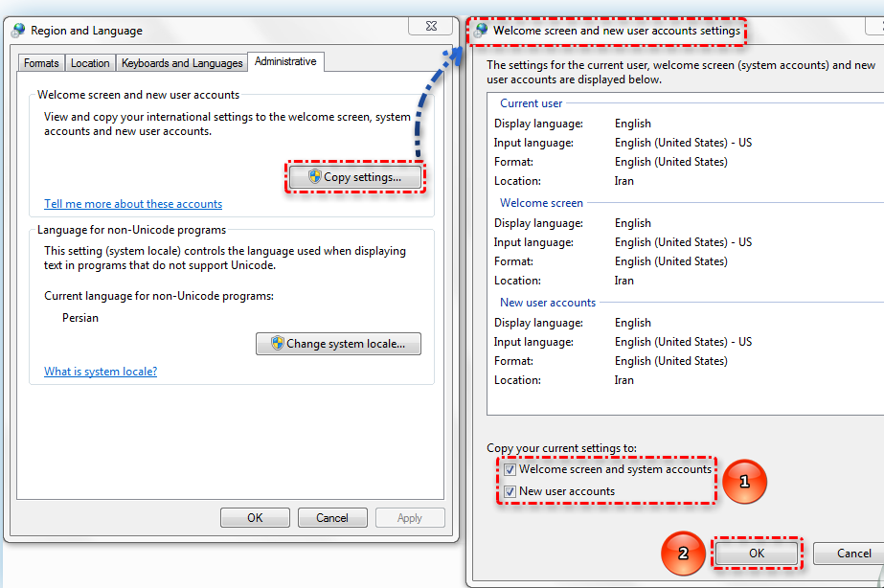The width and height of the screenshot is (884, 588).
Task: Confirm with OK in Region and Language
Action: [x=255, y=518]
